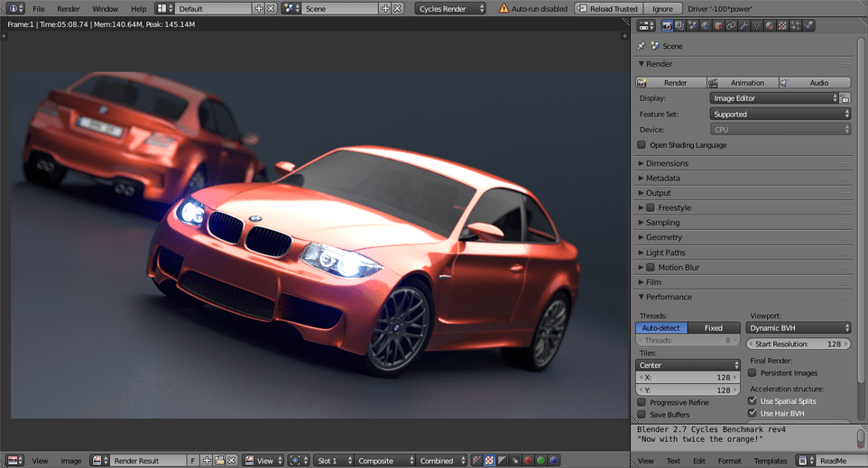Start rendering Animation button
Screen dimensions: 868x468
click(x=743, y=82)
